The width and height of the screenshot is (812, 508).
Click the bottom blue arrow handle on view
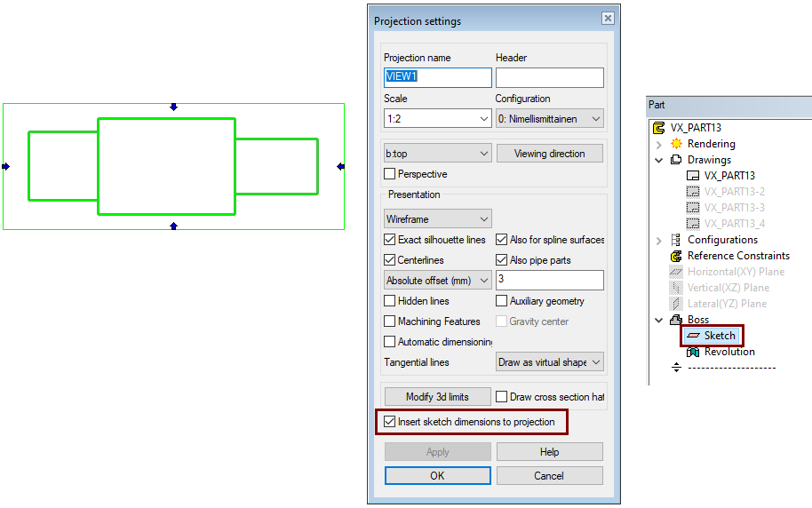pos(173,226)
